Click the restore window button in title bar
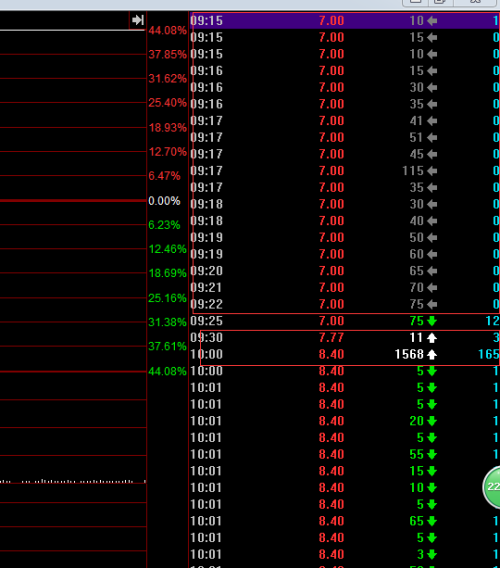The image size is (500, 568). [441, 2]
